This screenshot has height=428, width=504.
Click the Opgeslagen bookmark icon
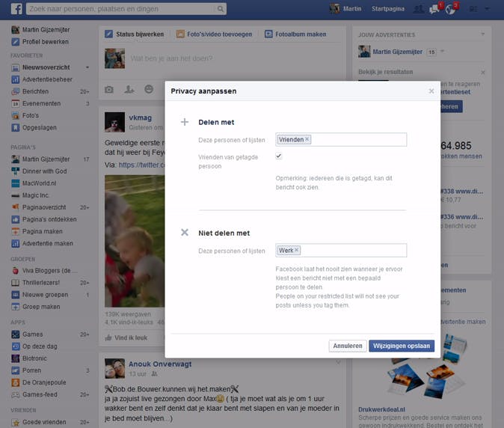(x=15, y=128)
